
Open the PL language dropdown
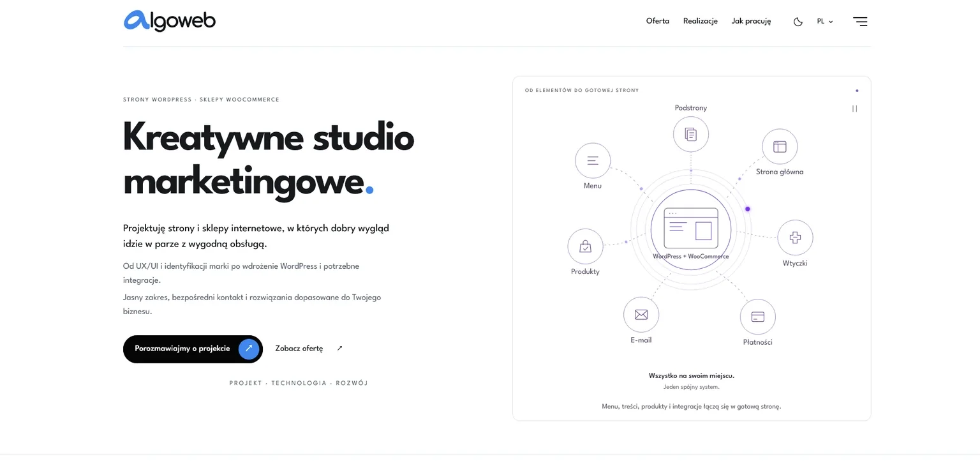825,21
